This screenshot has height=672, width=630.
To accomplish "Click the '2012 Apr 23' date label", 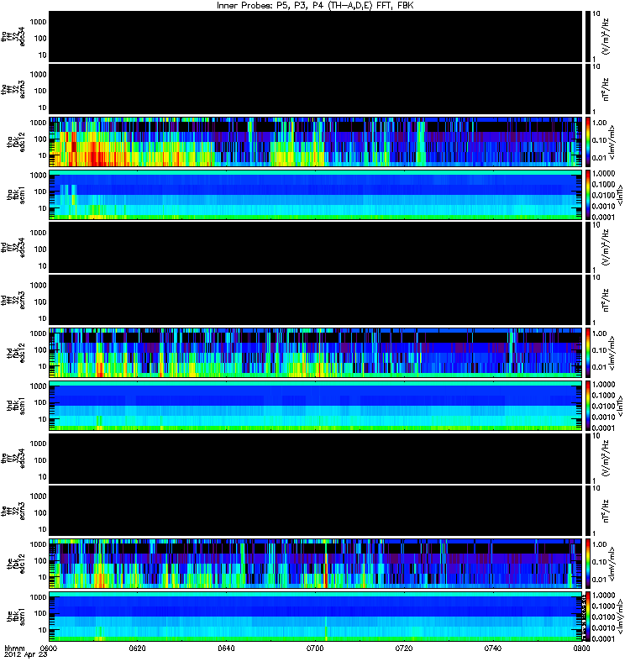I will coord(26,655).
